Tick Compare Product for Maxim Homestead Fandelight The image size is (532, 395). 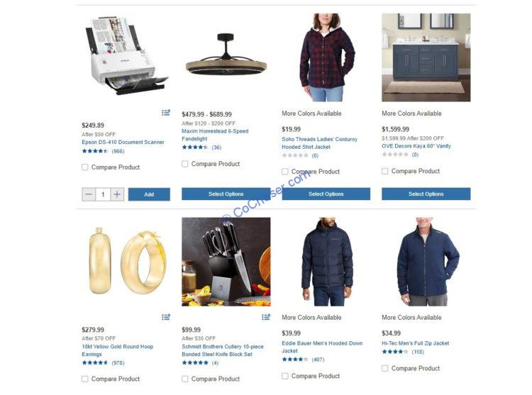click(x=185, y=164)
